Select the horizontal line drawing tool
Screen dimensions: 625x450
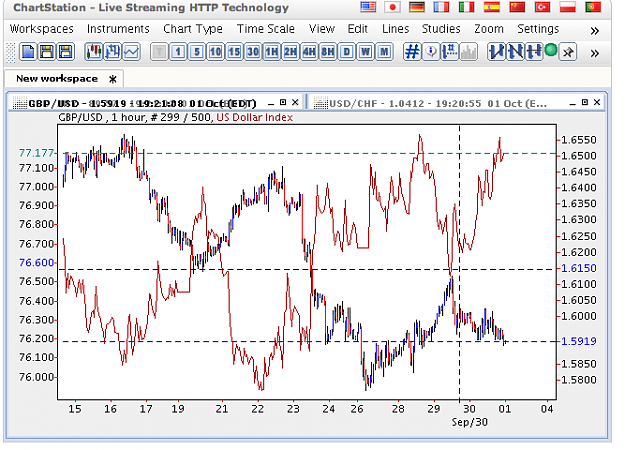(x=534, y=52)
